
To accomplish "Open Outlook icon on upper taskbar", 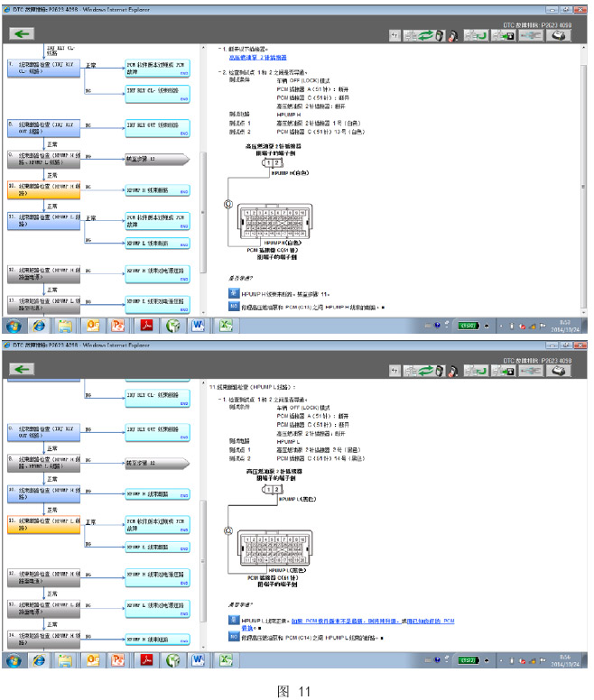I will point(92,326).
